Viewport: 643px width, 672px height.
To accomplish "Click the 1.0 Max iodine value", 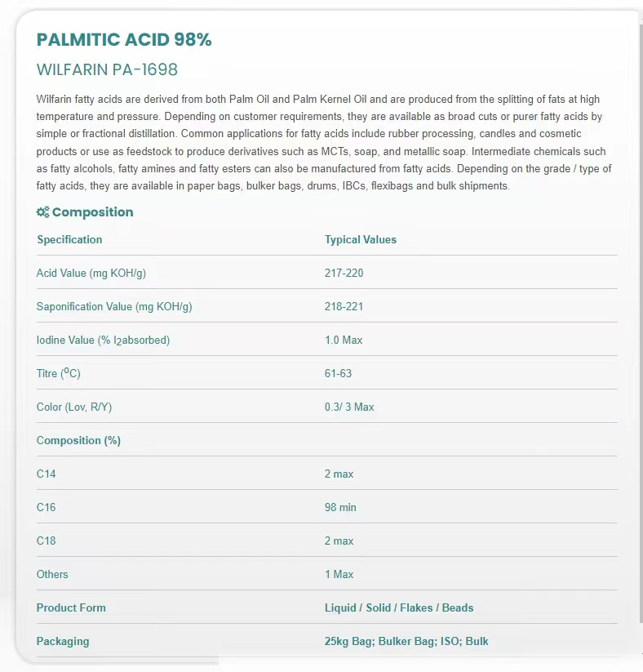I will tap(344, 340).
